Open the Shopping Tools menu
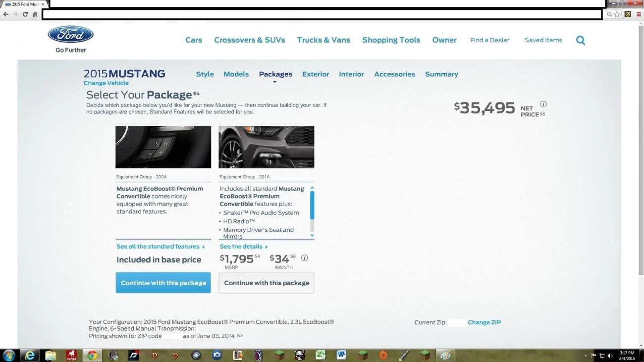Image resolution: width=644 pixels, height=362 pixels. click(x=391, y=40)
